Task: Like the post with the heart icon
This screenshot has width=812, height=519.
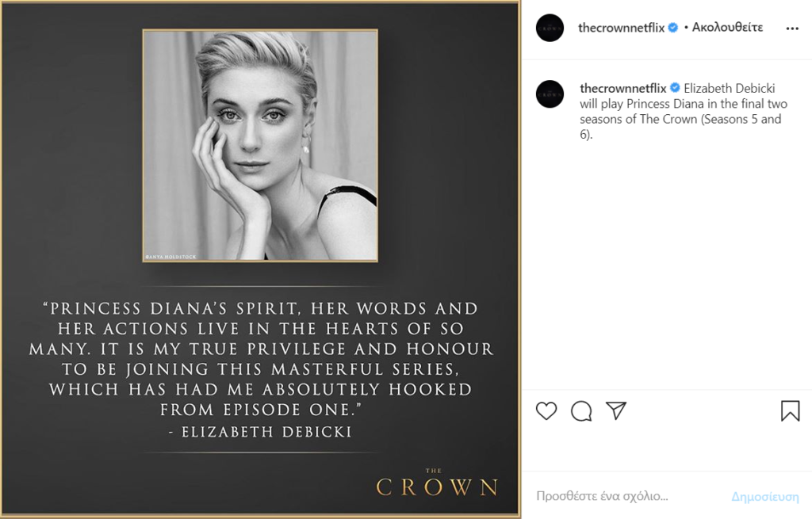Action: (546, 410)
